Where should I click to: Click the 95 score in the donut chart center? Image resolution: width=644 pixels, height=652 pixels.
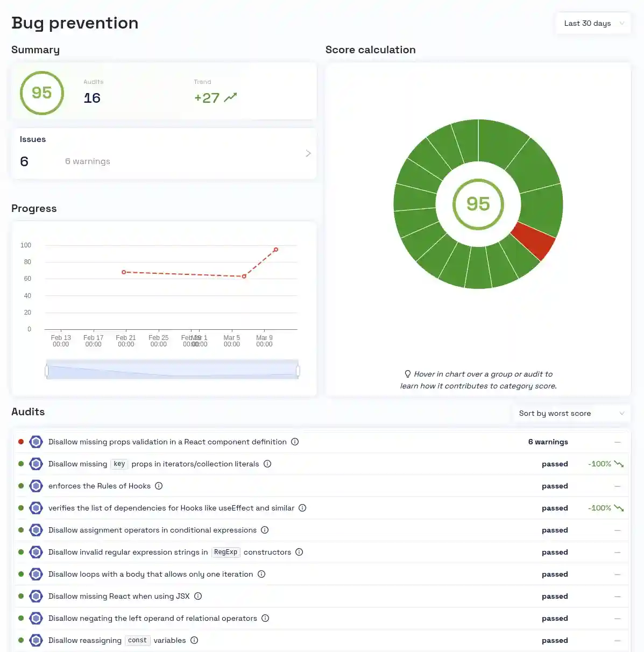pos(478,204)
